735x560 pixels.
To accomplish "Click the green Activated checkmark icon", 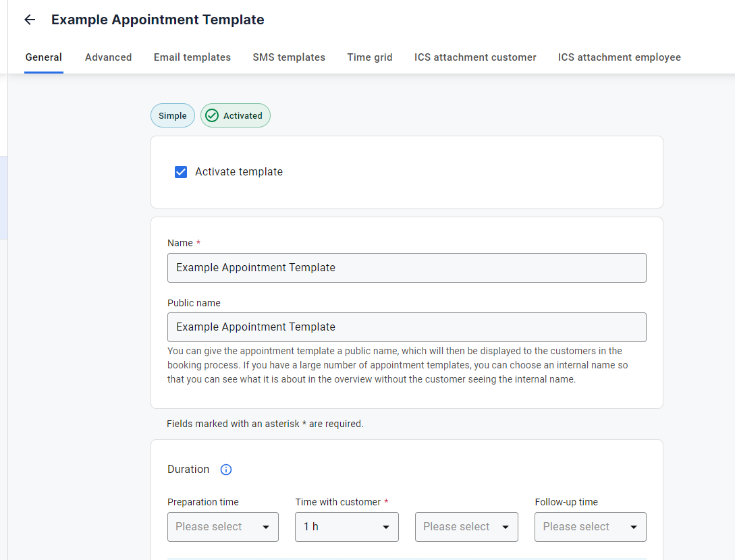I will tap(212, 116).
